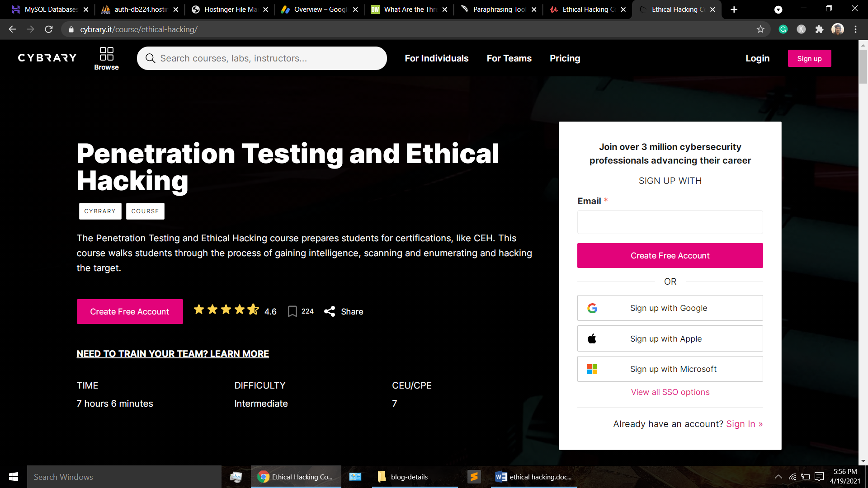Click the Sign up button in header
This screenshot has height=488, width=868.
coord(809,58)
